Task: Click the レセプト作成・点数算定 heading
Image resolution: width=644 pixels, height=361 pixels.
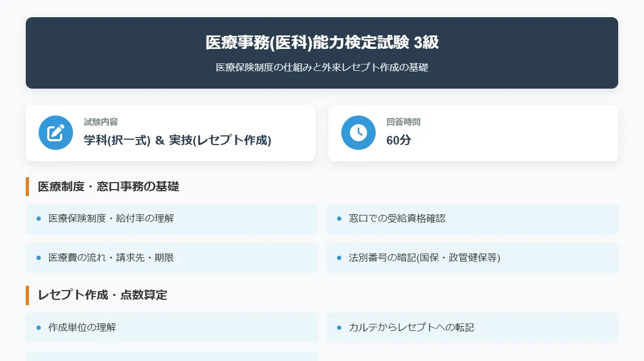Action: [103, 295]
